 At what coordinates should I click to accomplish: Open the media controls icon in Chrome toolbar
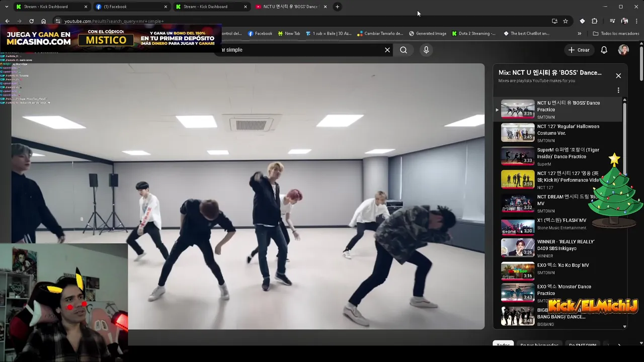(612, 21)
